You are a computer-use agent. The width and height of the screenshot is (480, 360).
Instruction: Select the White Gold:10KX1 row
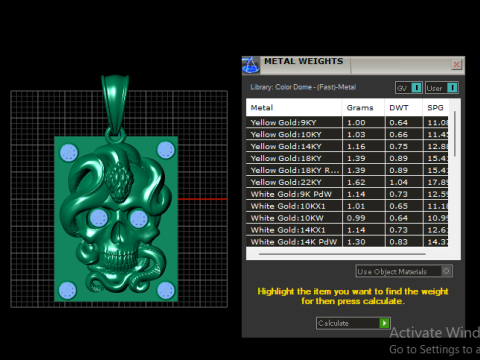(347, 206)
